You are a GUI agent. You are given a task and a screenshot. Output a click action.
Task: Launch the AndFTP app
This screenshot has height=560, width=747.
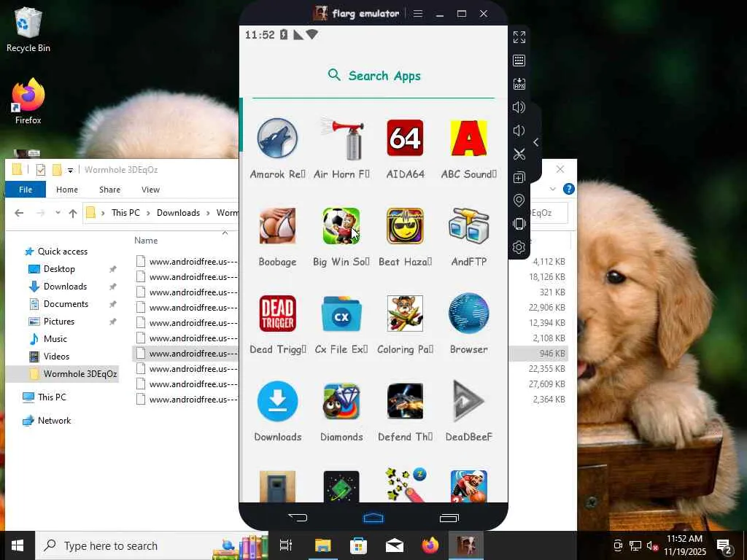click(x=469, y=226)
